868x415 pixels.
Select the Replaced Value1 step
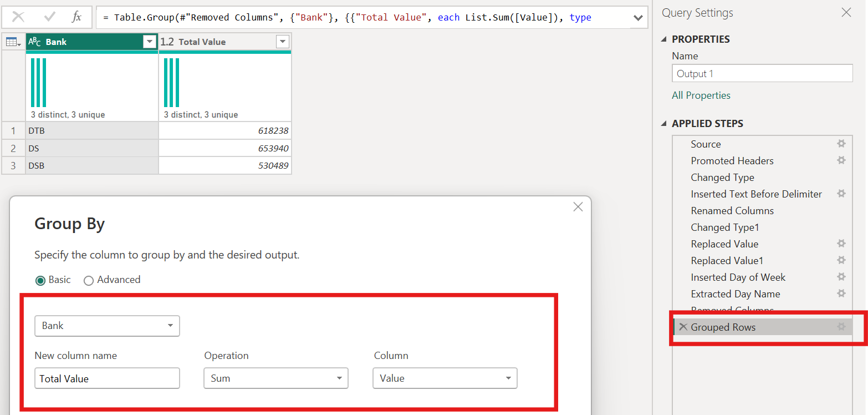[727, 261]
